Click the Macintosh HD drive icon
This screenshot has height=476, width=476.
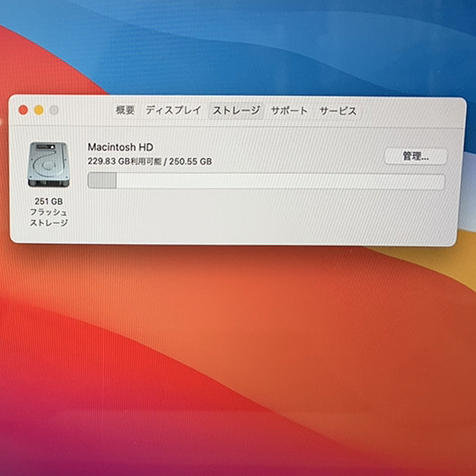click(x=48, y=164)
